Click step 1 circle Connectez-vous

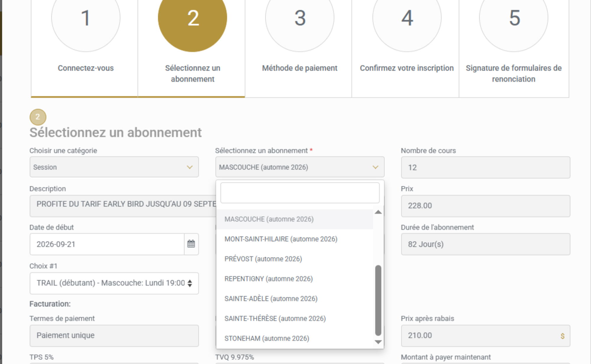pos(86,18)
